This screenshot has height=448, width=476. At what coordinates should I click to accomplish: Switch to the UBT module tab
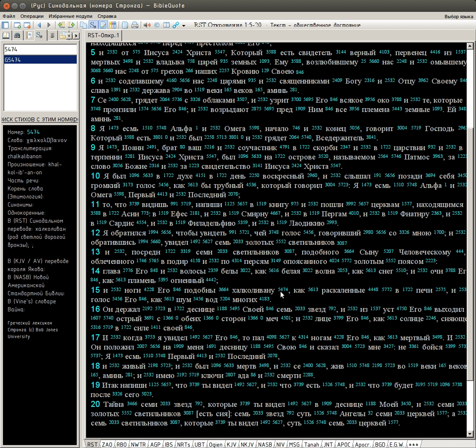pyautogui.click(x=200, y=444)
